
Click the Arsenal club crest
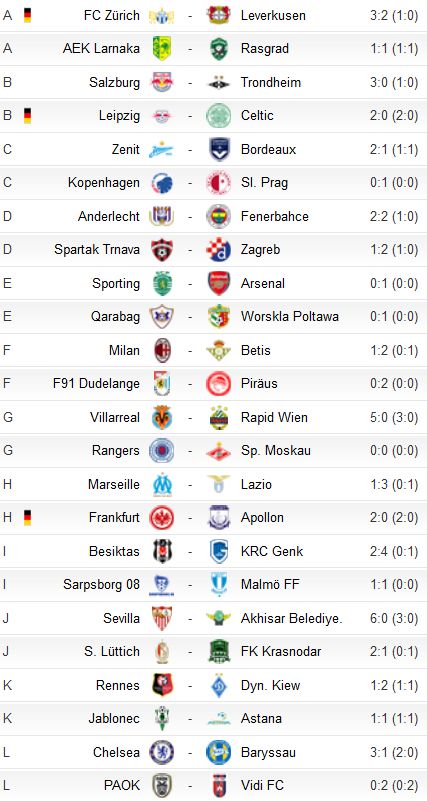click(x=219, y=284)
